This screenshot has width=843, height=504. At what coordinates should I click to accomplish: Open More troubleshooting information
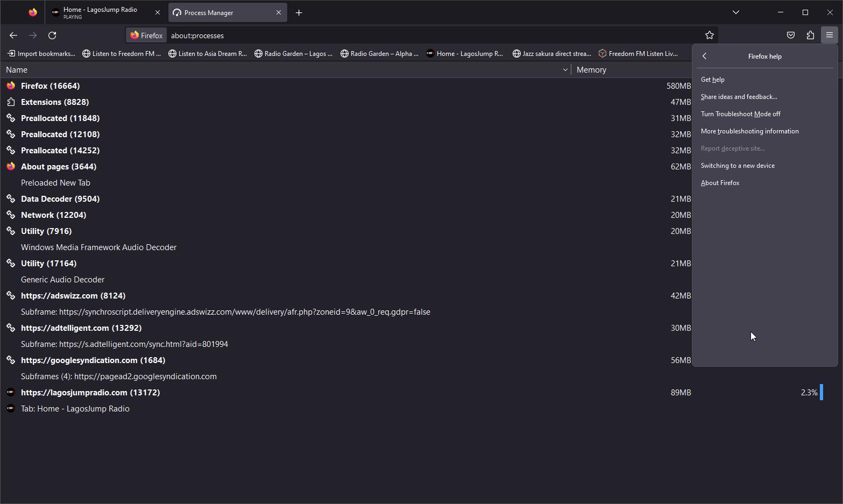[764, 131]
